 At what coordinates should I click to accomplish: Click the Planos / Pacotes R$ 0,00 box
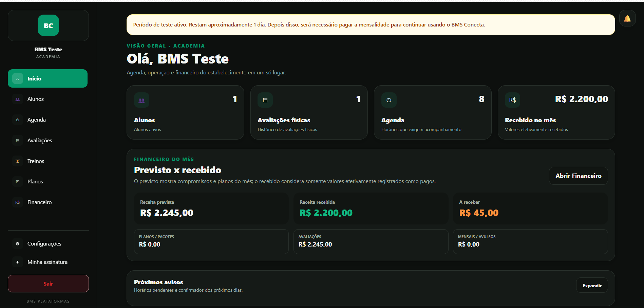211,241
